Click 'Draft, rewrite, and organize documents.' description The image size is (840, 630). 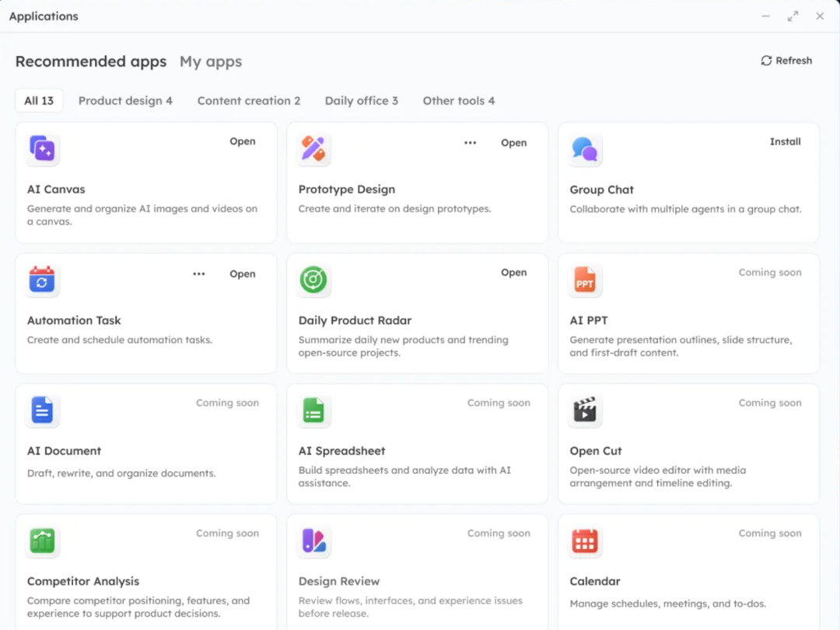121,473
